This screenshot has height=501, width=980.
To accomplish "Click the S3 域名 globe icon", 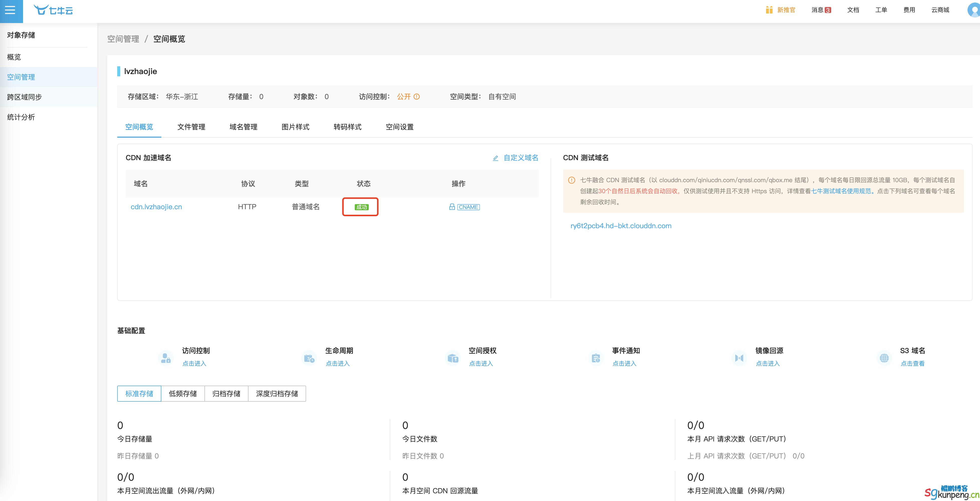I will pyautogui.click(x=884, y=358).
